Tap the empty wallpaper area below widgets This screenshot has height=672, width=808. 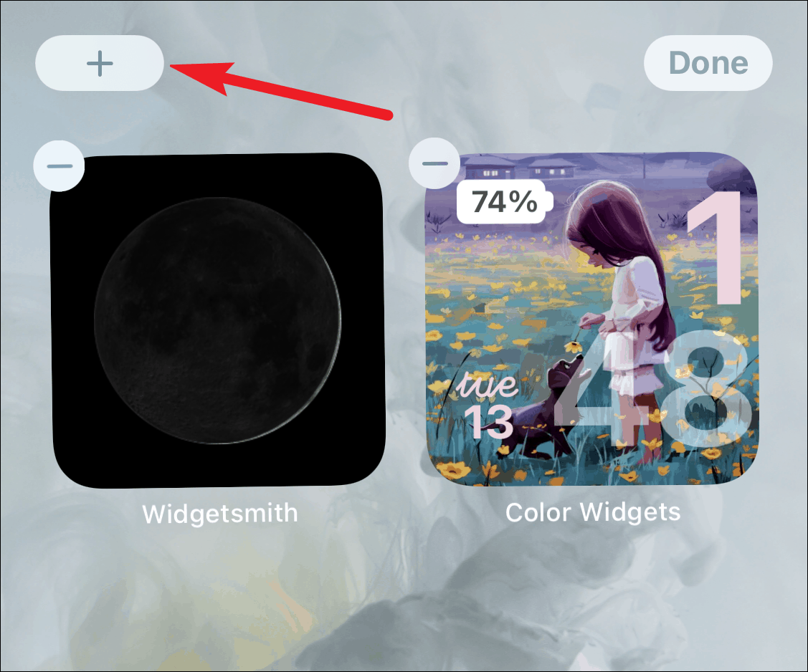[404, 597]
